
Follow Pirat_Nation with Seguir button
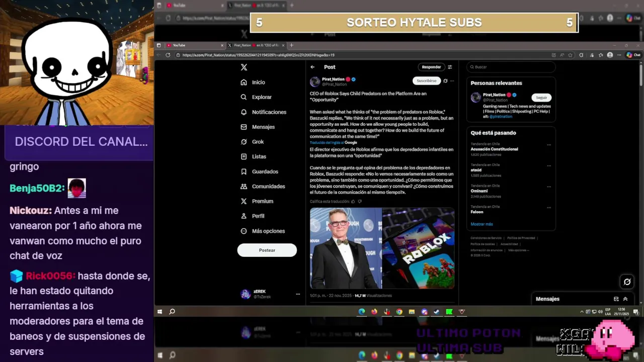click(541, 98)
